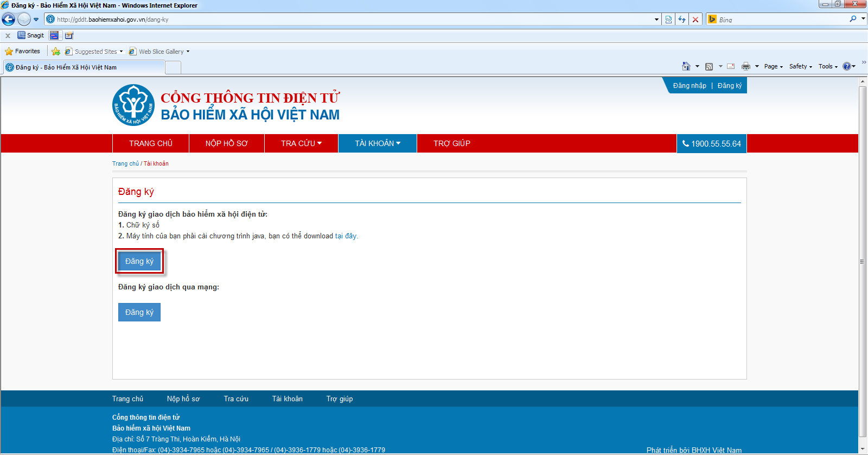Screen dimensions: 868x455
Task: Expand the TÀI KHOẢN navigation dropdown
Action: coord(378,143)
